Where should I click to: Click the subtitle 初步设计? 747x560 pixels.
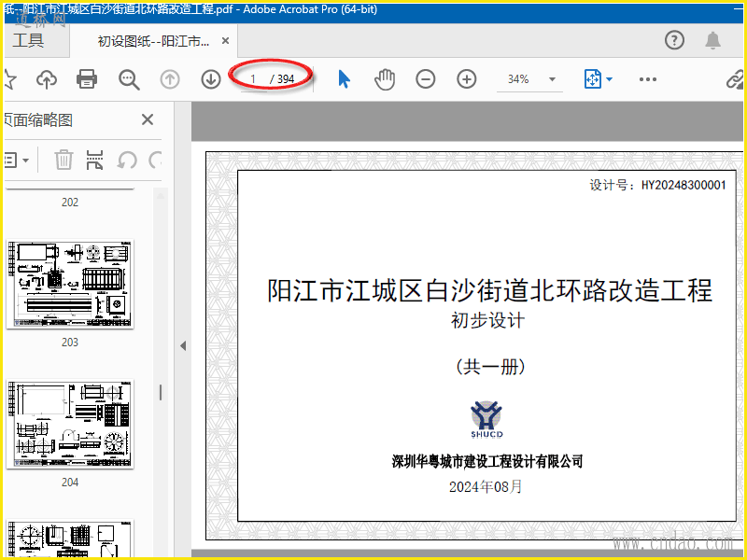click(487, 320)
